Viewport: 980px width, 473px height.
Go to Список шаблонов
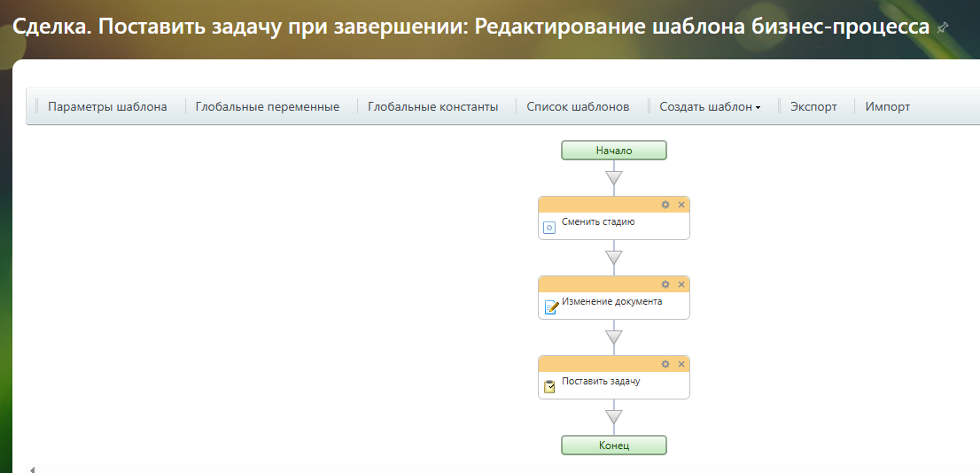(578, 107)
